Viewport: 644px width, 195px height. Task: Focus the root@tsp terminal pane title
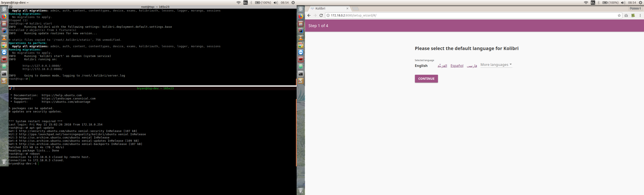click(155, 7)
